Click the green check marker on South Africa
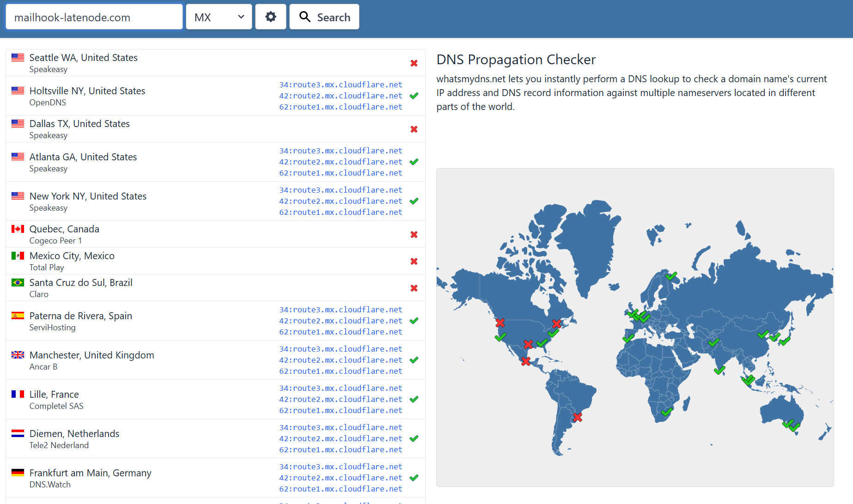Screen dimensions: 853x504 coord(666,412)
